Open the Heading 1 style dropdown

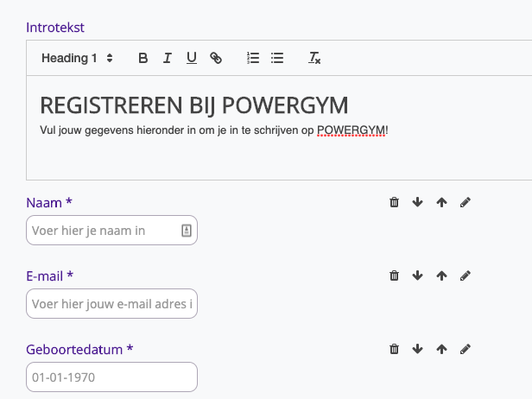coord(77,58)
